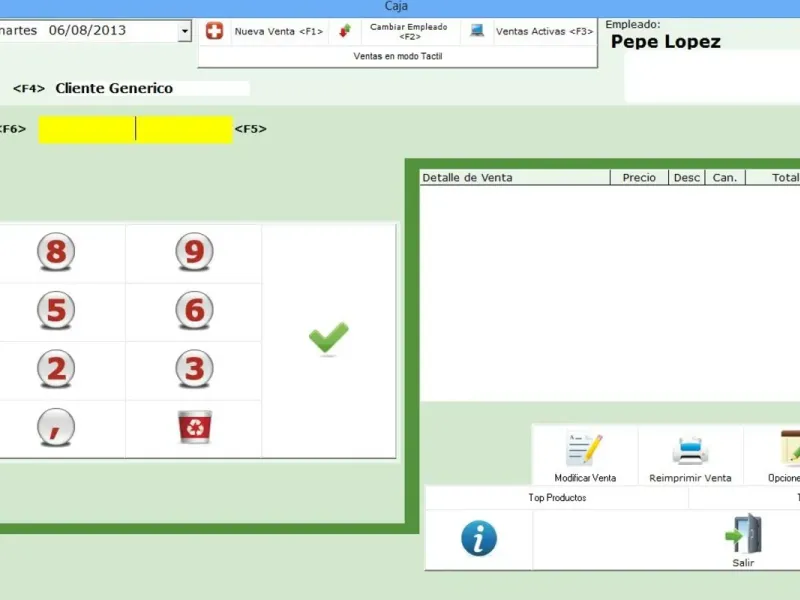Tap the comma key on keypad
Viewport: 800px width, 600px height.
pyautogui.click(x=56, y=428)
